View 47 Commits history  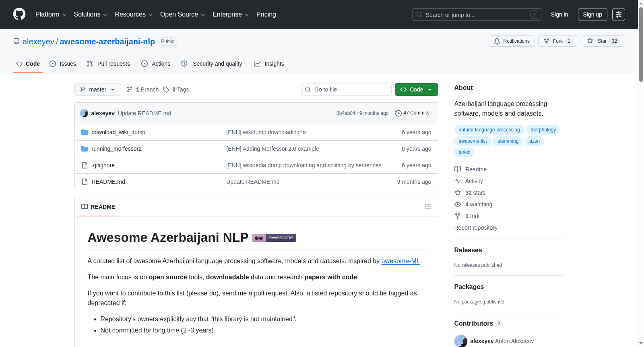[412, 113]
